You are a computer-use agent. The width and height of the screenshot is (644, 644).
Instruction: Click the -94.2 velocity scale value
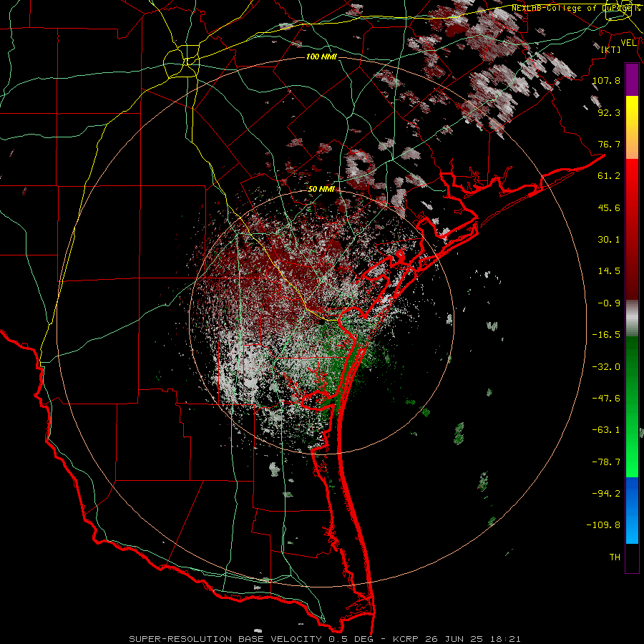click(x=606, y=494)
